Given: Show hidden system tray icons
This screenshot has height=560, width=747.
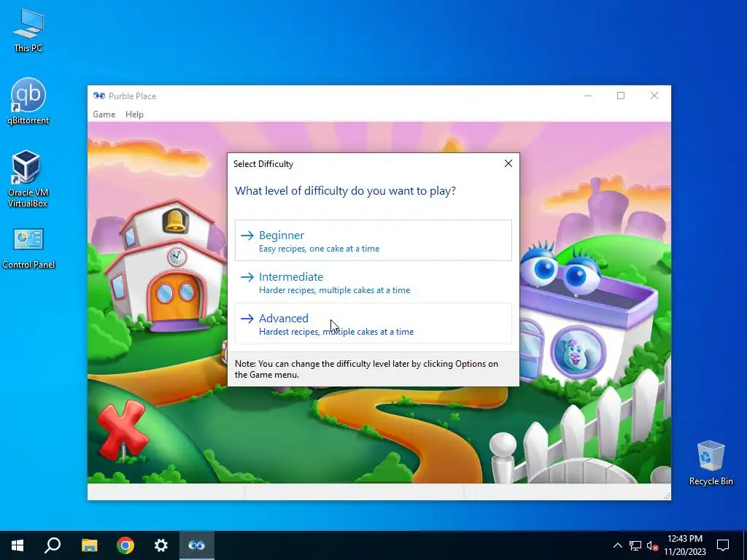Looking at the screenshot, I should click(617, 545).
